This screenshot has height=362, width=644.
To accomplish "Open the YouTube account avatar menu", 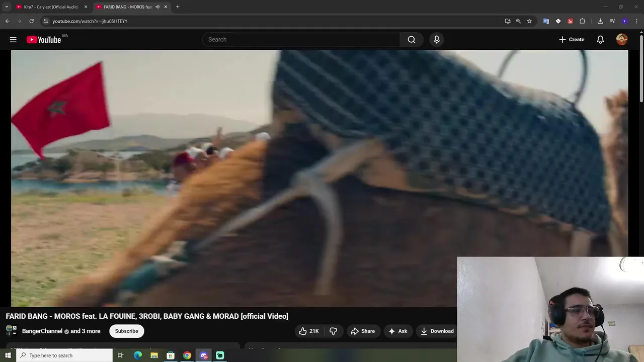I will coord(622,40).
